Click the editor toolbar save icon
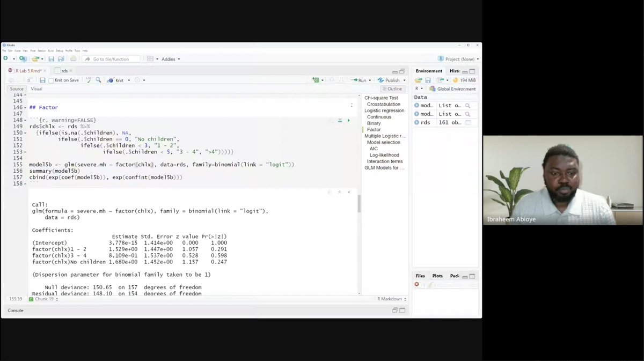 coord(42,80)
